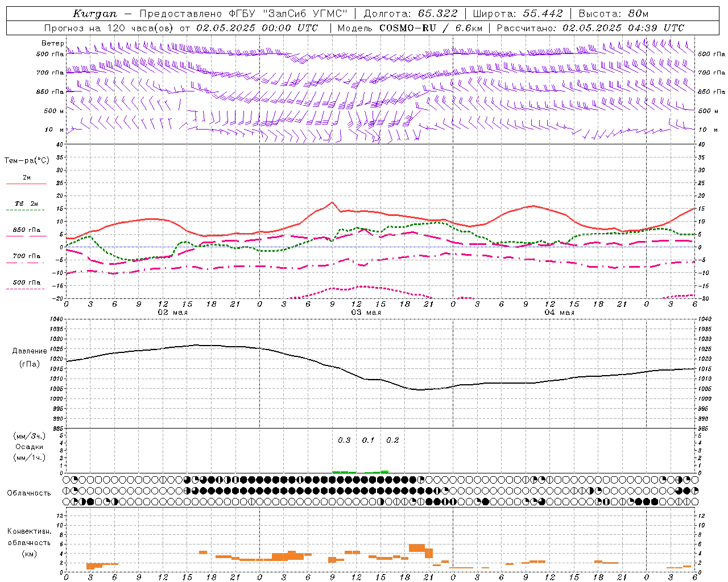Click the computed time Рассчитано: 02.05.2025 04:39 UTC
728x582 pixels.
590,28
